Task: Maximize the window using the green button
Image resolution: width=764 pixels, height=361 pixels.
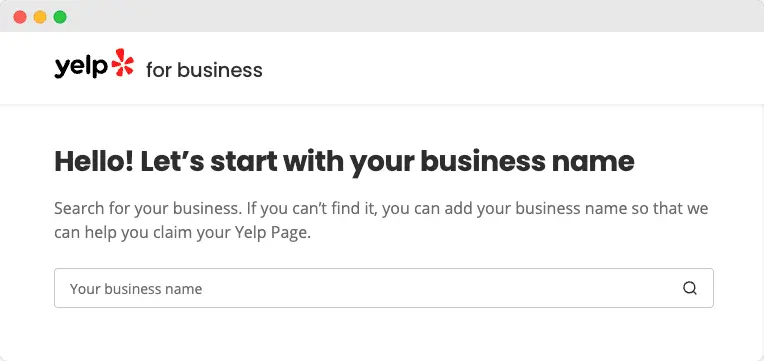Action: (x=60, y=17)
